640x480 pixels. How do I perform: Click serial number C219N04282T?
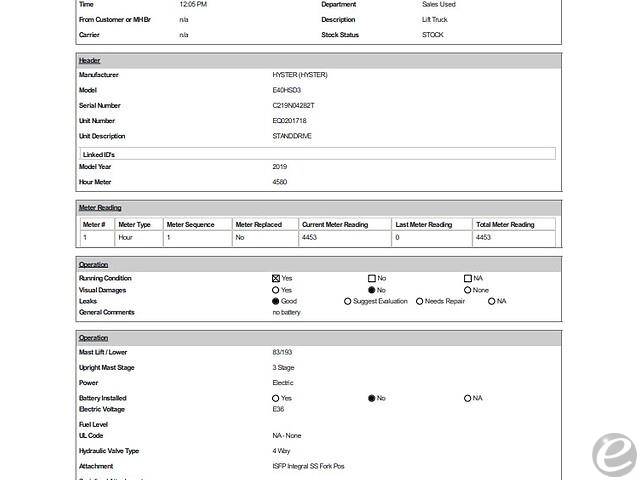click(x=293, y=105)
